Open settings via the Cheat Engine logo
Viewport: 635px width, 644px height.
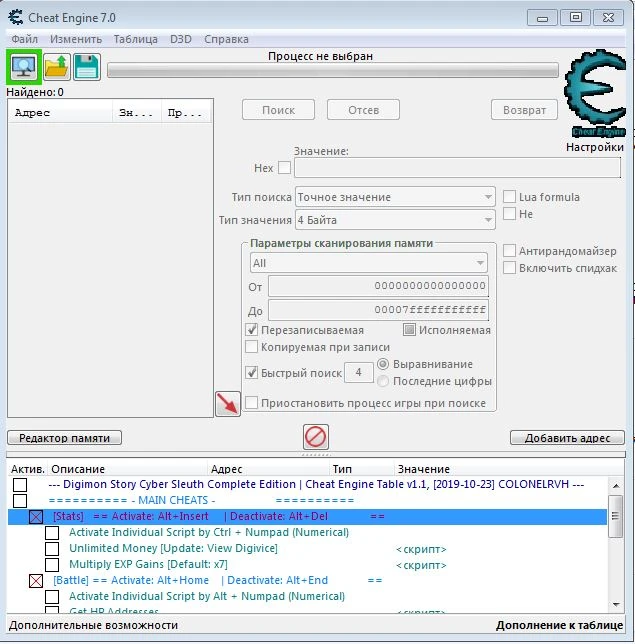click(x=595, y=92)
